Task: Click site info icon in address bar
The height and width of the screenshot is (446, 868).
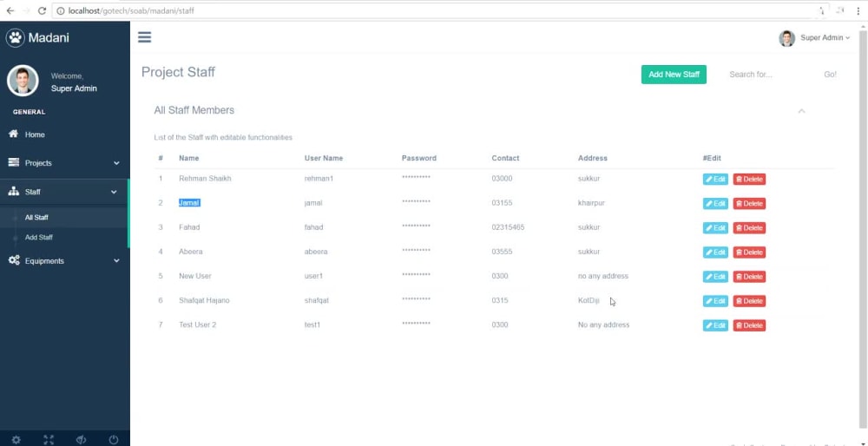Action: (61, 10)
